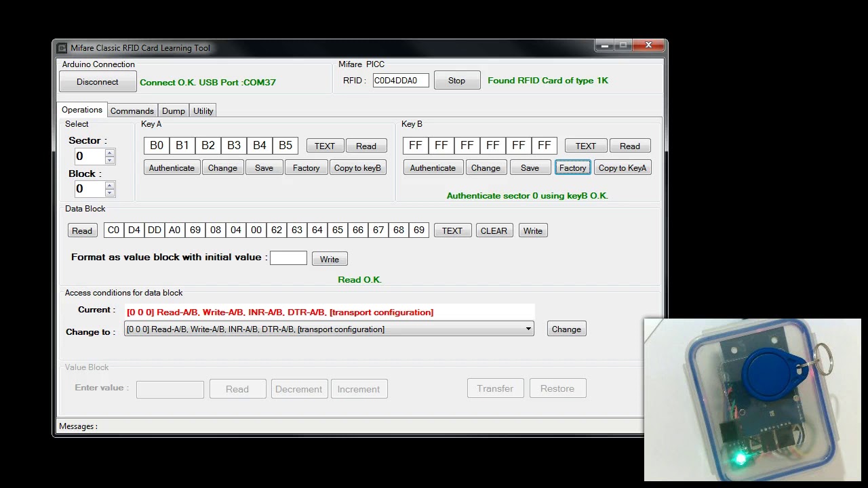This screenshot has width=868, height=488.
Task: Decrease the Sector number with down arrow
Action: click(x=110, y=161)
